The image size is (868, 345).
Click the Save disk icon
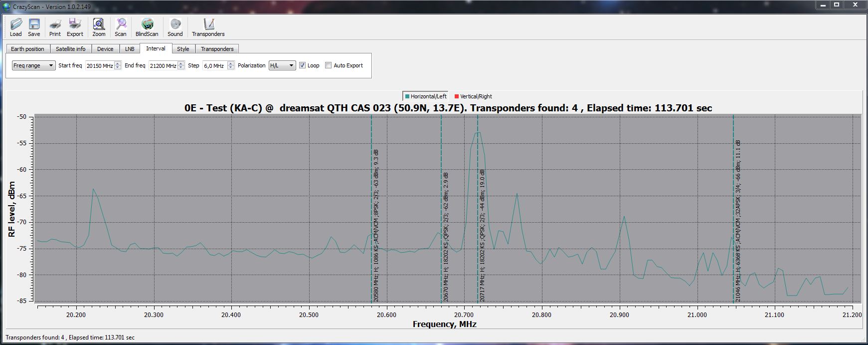(34, 24)
